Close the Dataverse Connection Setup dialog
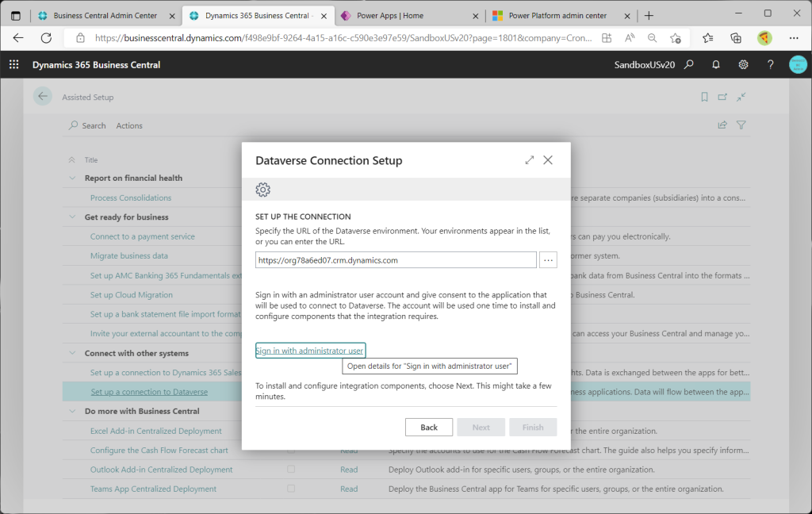 [x=548, y=160]
